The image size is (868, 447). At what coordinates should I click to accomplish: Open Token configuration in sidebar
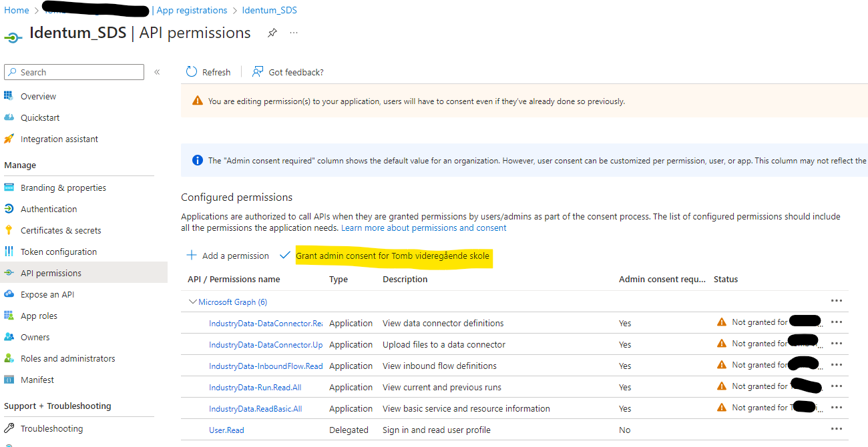click(59, 252)
